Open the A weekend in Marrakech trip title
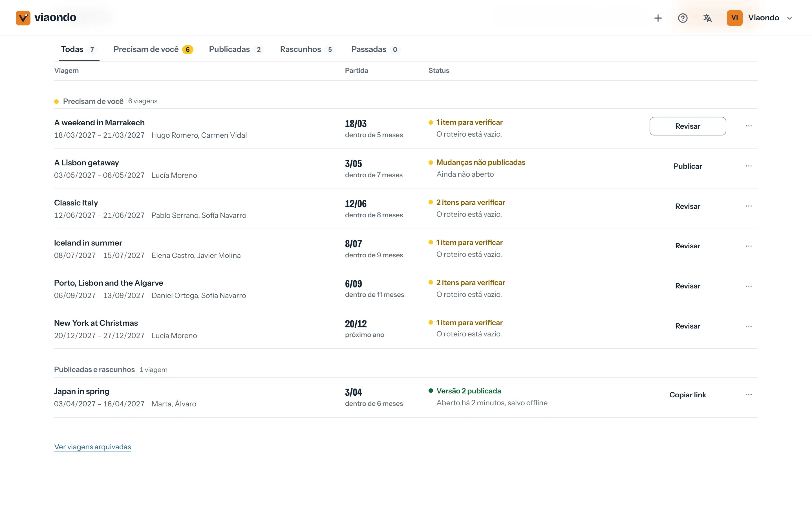The height and width of the screenshot is (508, 812). 99,123
